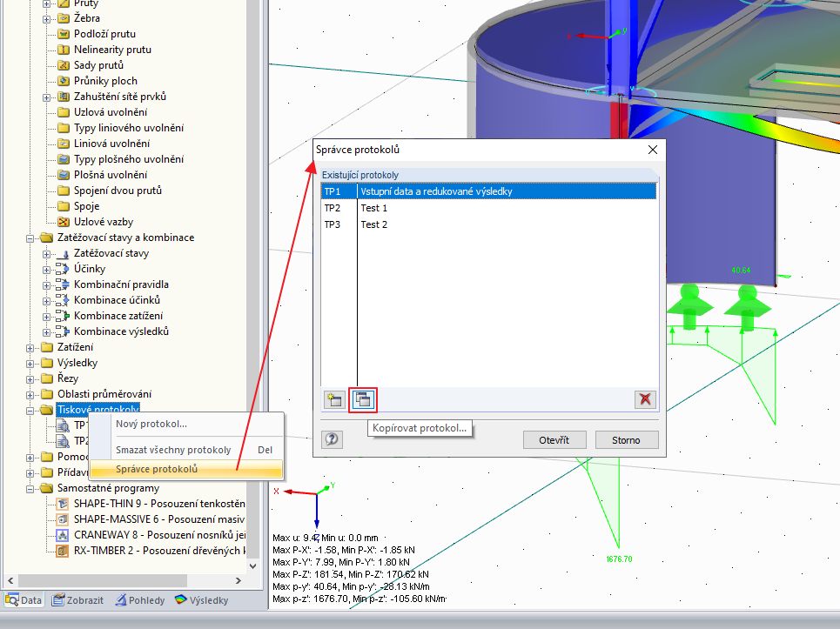Choose Smazat všechny protokoly menu entry
The height and width of the screenshot is (629, 840).
pyautogui.click(x=186, y=450)
